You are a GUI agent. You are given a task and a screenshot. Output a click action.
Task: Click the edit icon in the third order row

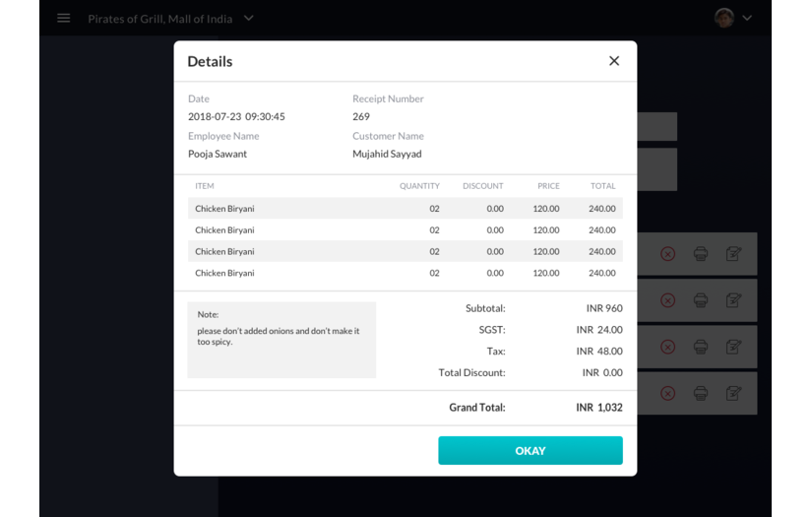(733, 347)
